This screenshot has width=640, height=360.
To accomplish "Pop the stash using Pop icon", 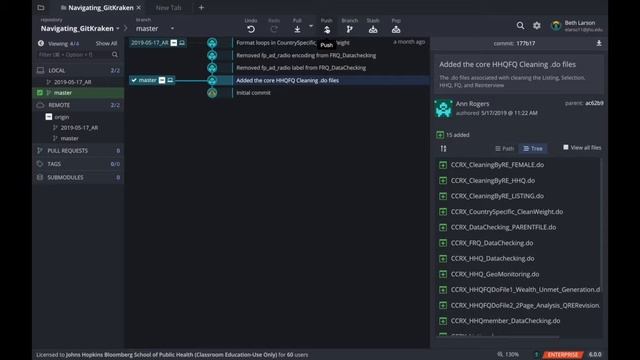I will [x=396, y=29].
